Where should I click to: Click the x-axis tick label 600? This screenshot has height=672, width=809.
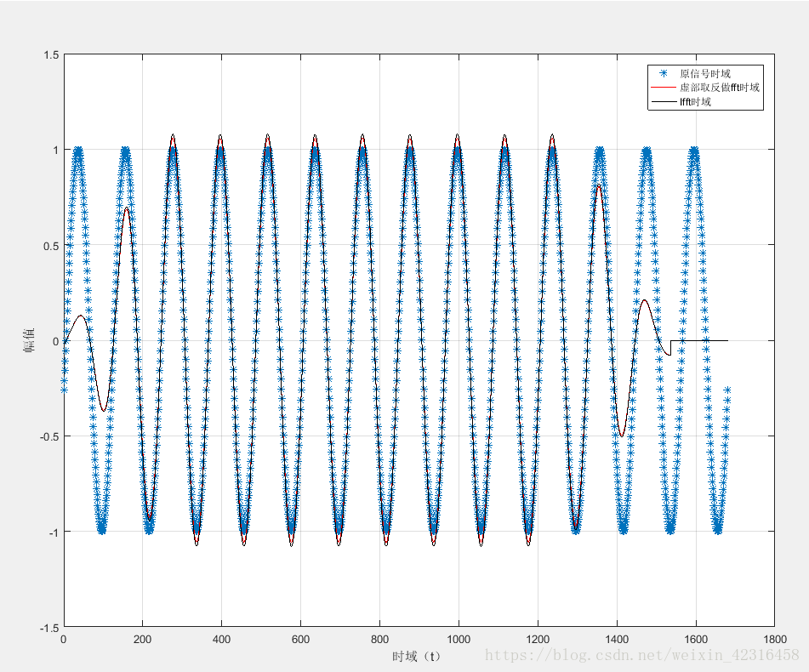[301, 640]
